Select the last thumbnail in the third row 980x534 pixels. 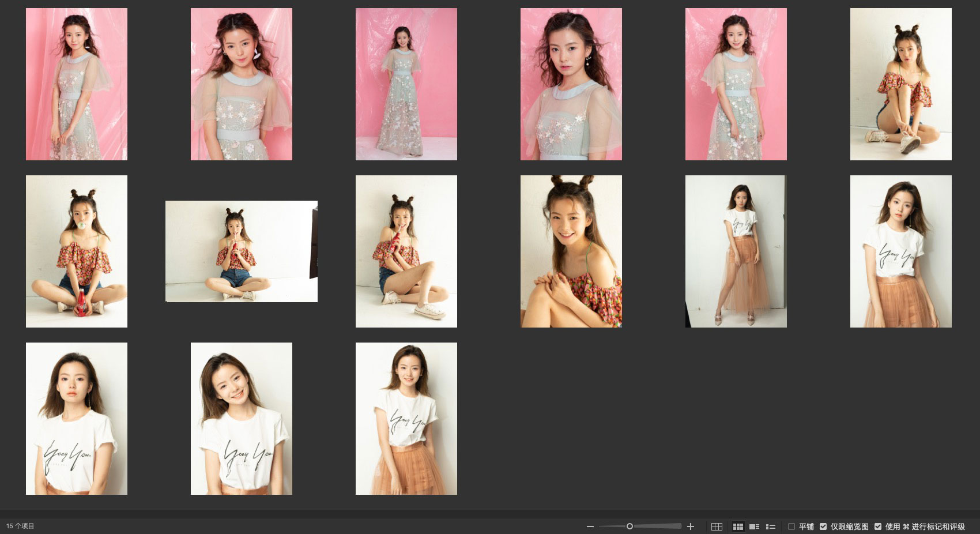click(406, 419)
